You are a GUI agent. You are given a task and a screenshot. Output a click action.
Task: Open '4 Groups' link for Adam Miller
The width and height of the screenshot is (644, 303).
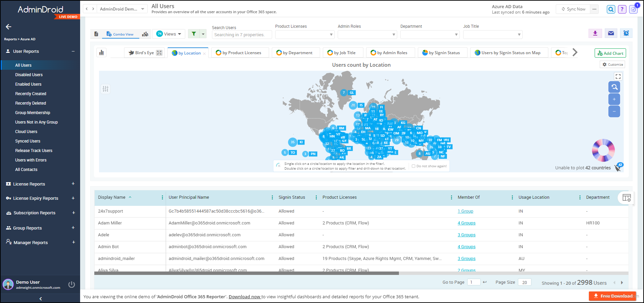(467, 223)
